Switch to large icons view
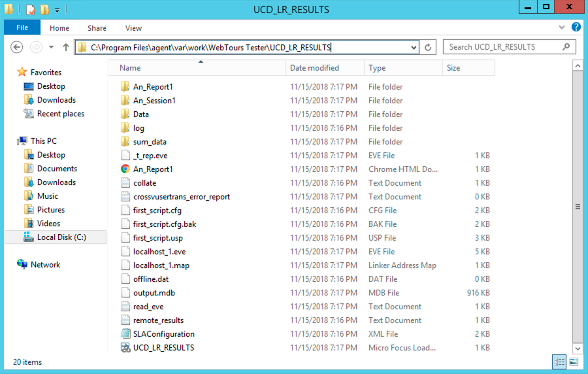Image resolution: width=588 pixels, height=374 pixels. point(574,362)
